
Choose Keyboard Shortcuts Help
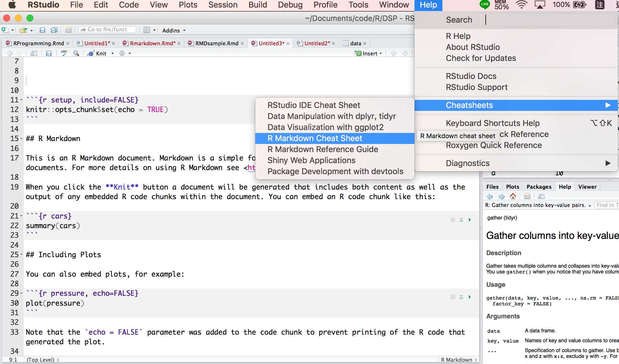click(x=516, y=123)
